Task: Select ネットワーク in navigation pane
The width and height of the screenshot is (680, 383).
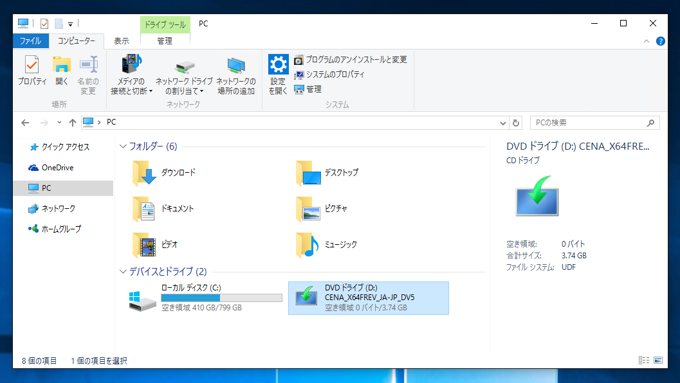Action: [x=52, y=209]
